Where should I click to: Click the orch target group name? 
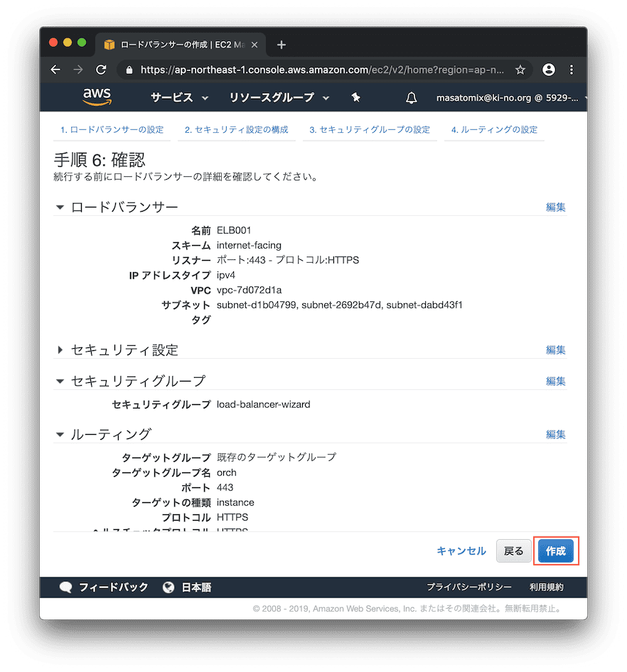click(x=227, y=472)
